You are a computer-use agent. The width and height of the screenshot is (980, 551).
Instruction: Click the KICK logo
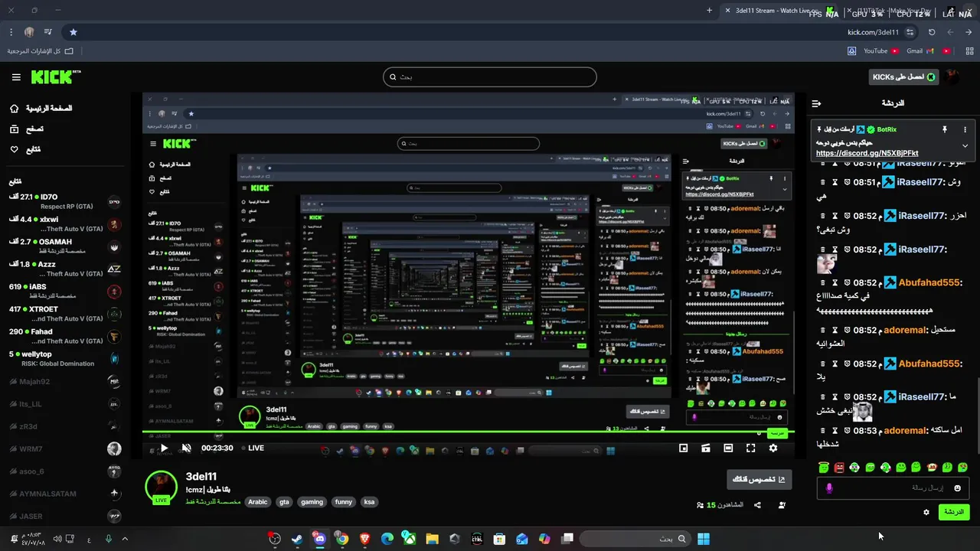point(55,77)
